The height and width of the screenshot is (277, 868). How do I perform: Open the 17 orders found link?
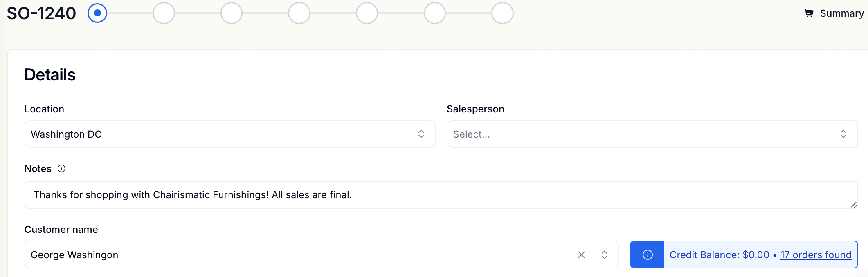pos(816,255)
